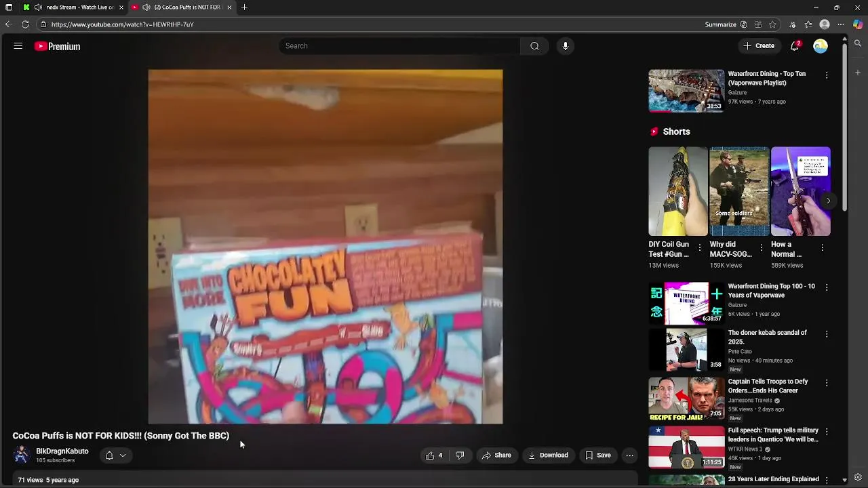Open Waterfront Dining Top 100 video title

tap(772, 291)
